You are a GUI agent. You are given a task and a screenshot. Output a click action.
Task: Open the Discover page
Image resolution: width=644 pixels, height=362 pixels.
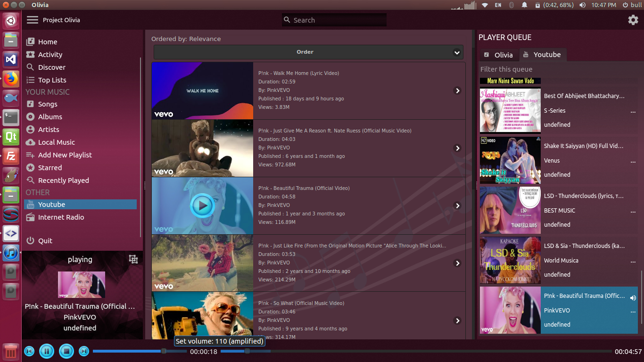click(81, 67)
